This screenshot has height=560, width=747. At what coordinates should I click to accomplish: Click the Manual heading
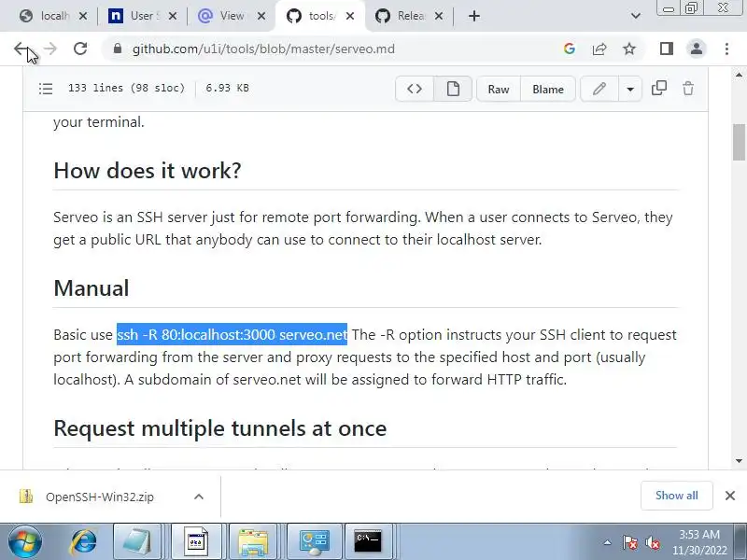tap(91, 288)
